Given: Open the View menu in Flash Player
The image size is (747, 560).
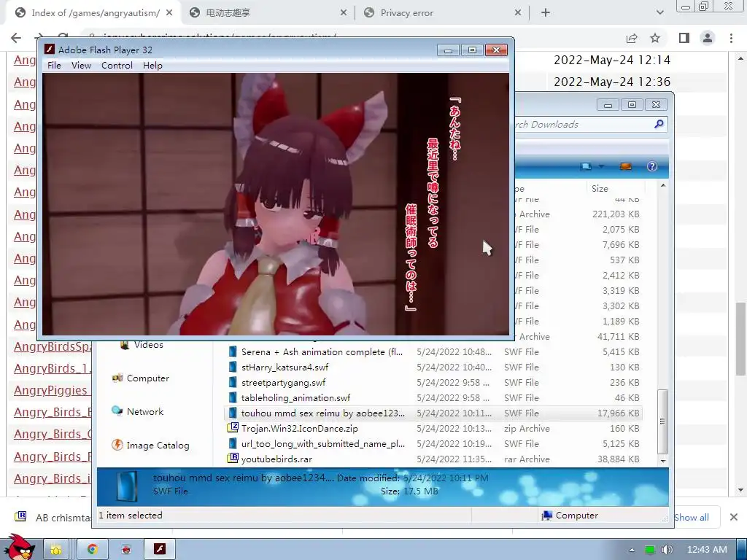Looking at the screenshot, I should pyautogui.click(x=81, y=65).
